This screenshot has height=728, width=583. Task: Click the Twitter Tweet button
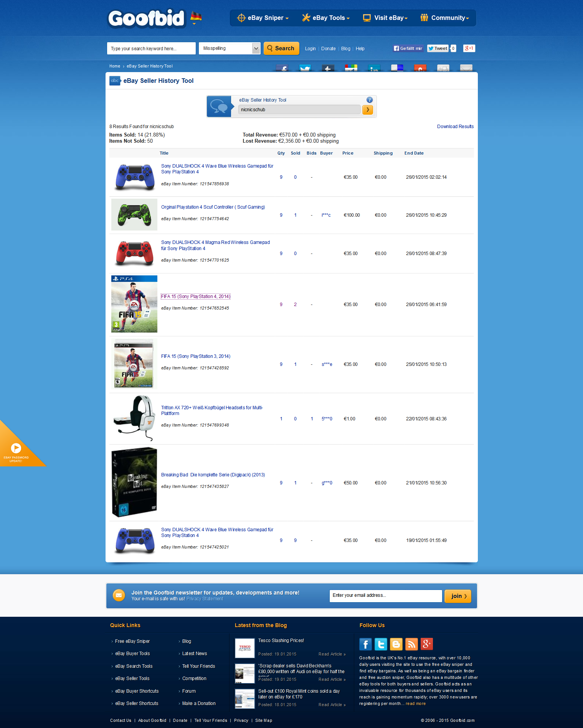pyautogui.click(x=438, y=48)
